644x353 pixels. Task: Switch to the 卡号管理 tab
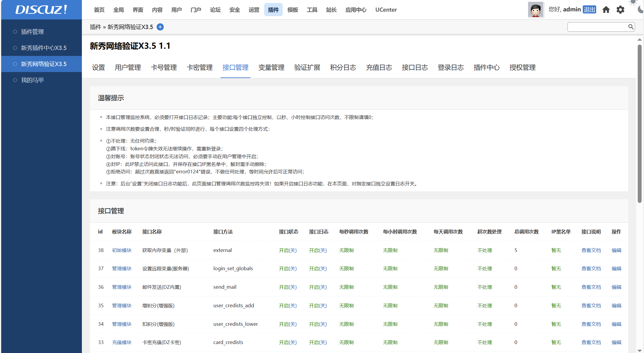pos(164,68)
